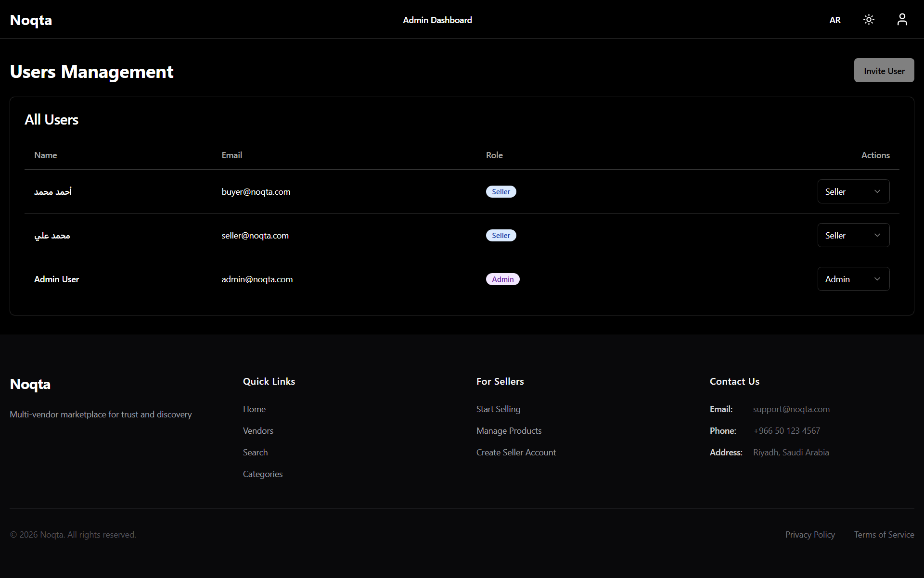924x578 pixels.
Task: Click the Contact Us footer heading
Action: click(x=734, y=381)
